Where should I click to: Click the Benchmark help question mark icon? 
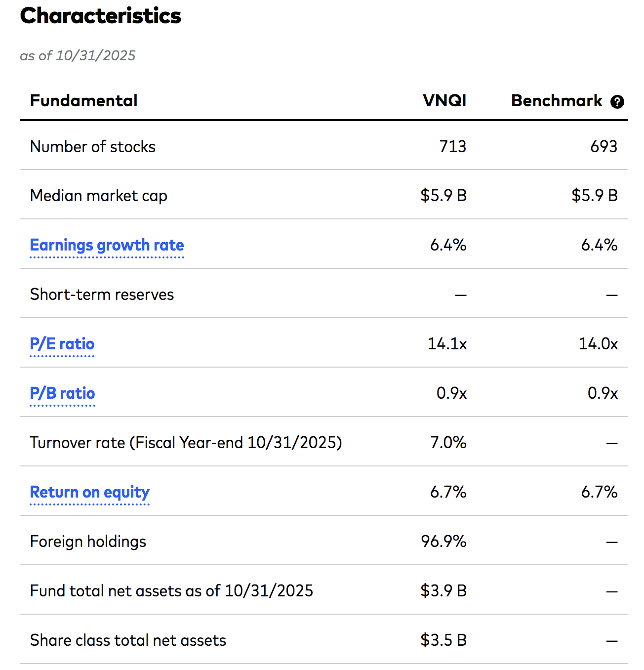click(x=617, y=102)
